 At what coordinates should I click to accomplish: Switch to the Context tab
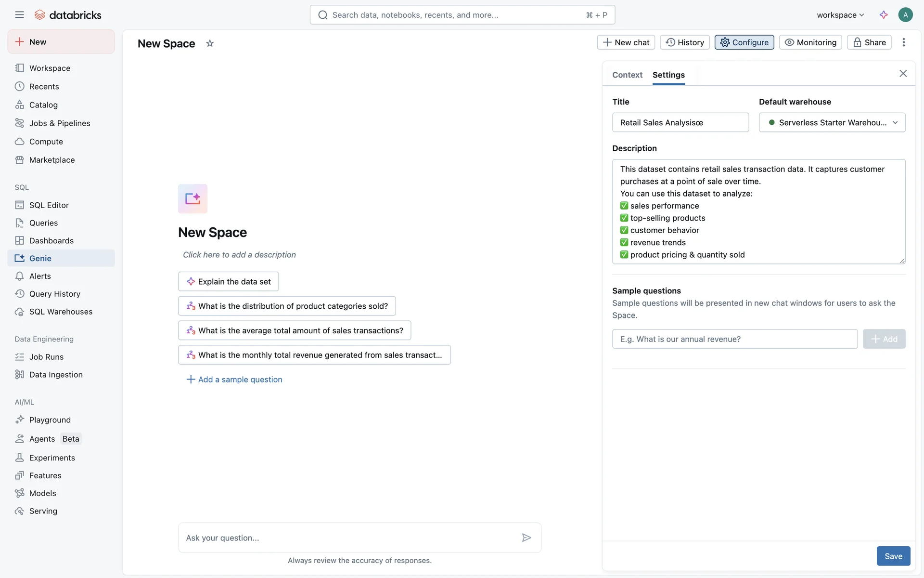[627, 75]
